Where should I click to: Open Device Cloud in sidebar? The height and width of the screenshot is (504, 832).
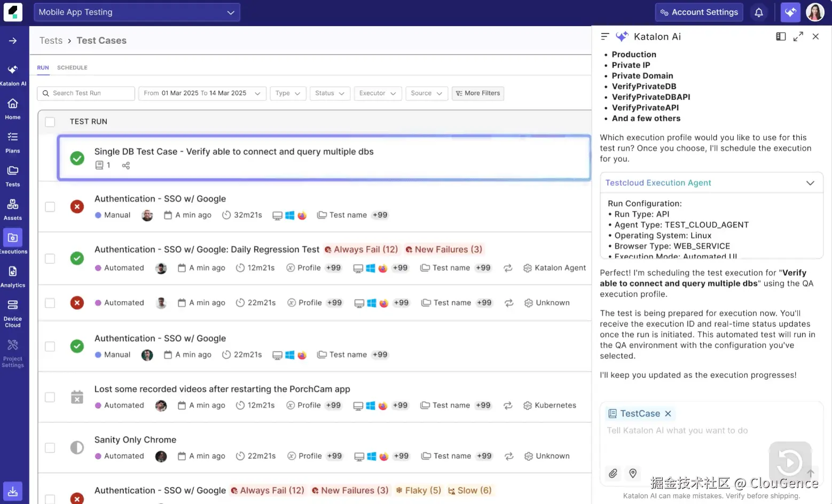[x=13, y=313]
